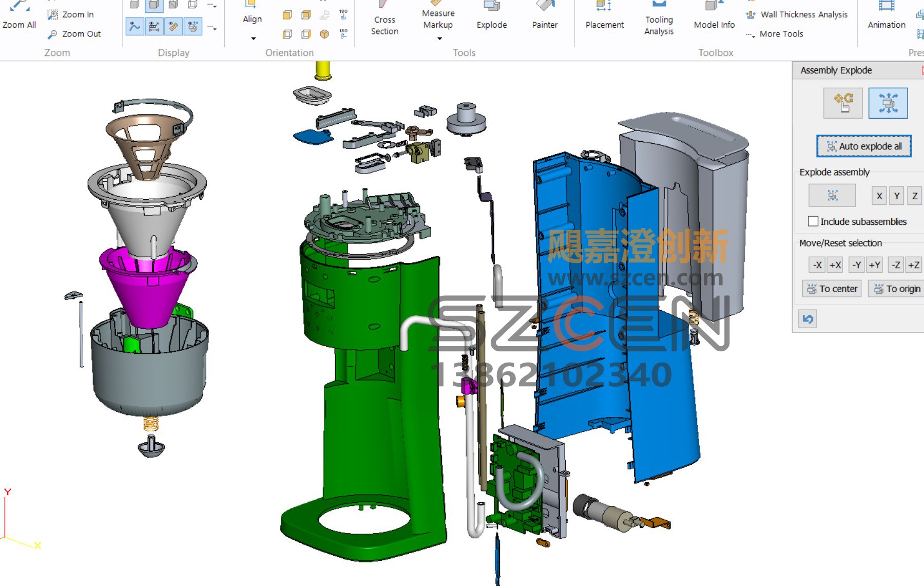Image resolution: width=924 pixels, height=586 pixels.
Task: Explode assembly along Z axis
Action: (x=915, y=196)
